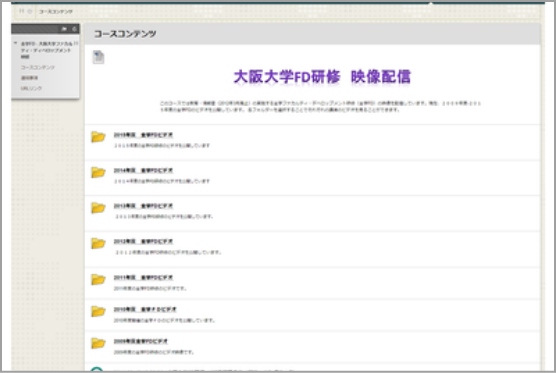Collapse the course menu triangle in sidebar
The width and height of the screenshot is (556, 373).
15,43
